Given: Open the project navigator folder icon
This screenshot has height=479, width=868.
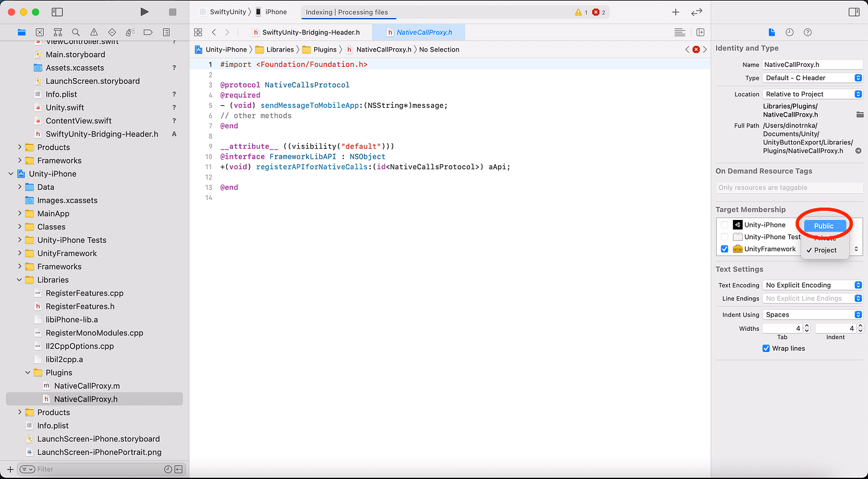Looking at the screenshot, I should [x=22, y=32].
